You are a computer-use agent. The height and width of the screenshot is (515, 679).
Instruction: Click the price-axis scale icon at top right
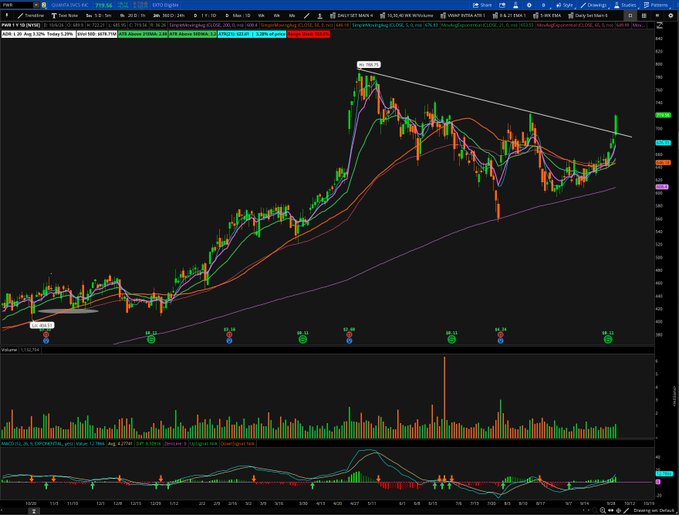tap(660, 26)
